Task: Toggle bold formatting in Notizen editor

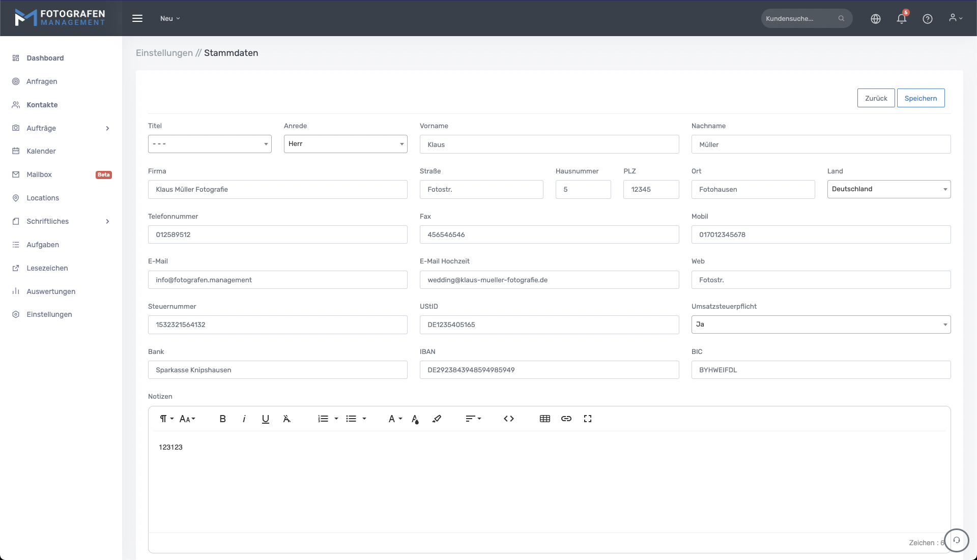Action: 222,419
